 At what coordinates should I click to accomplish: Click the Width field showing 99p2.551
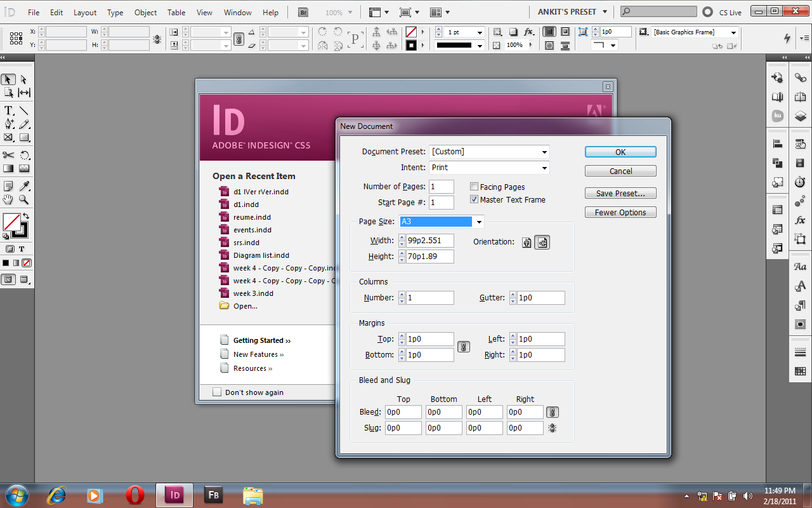430,241
